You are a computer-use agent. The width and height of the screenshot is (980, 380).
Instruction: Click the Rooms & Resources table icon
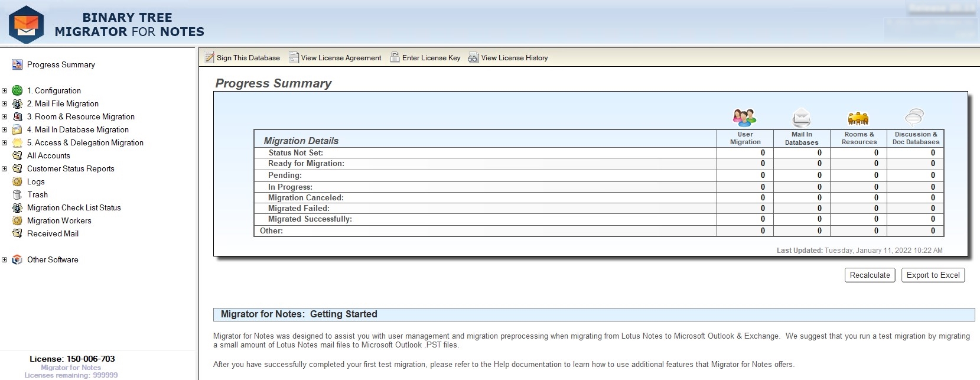[x=858, y=119]
